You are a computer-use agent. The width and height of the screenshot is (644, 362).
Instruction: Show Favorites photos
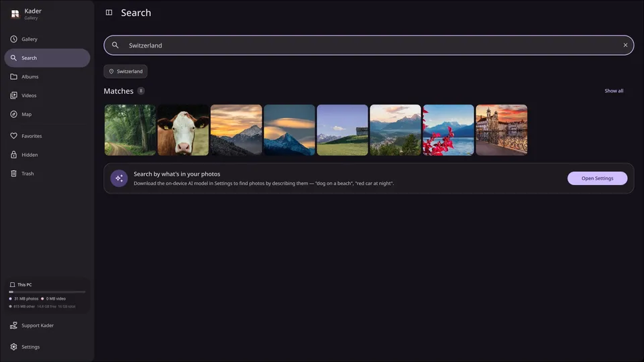point(47,136)
